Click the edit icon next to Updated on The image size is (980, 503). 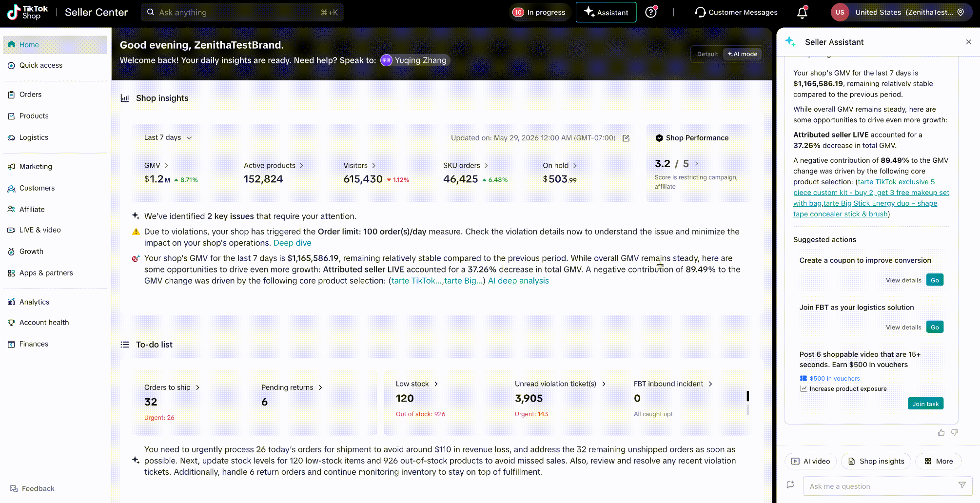[x=626, y=138]
